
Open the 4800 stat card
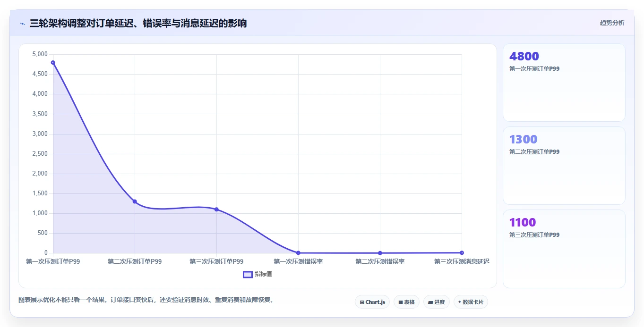click(x=564, y=83)
